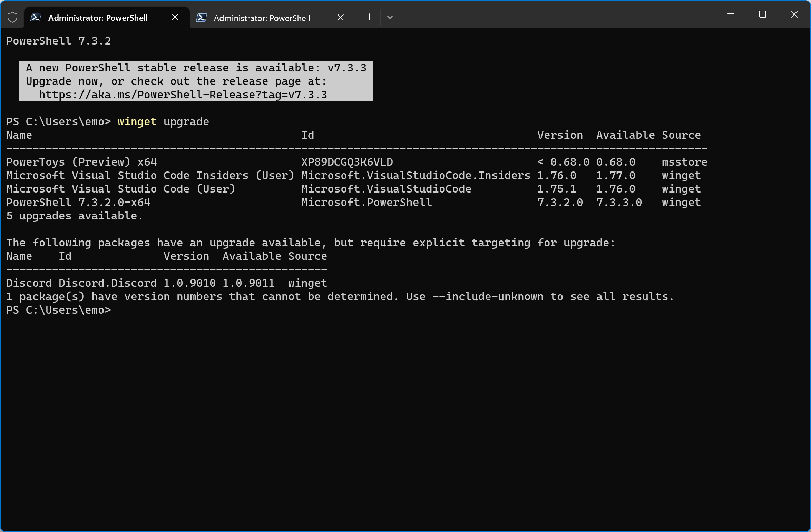Click the Microsoft.VisualStudioCode.Insiders Id text

416,175
